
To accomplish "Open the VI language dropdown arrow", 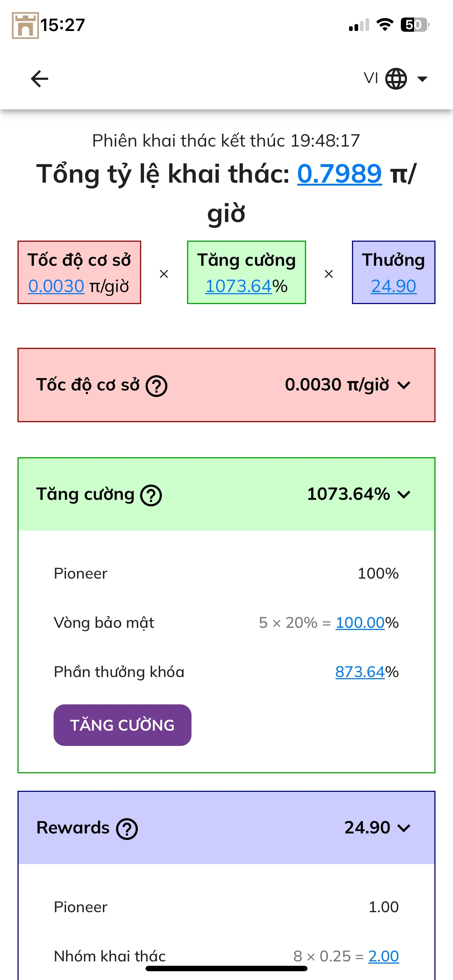I will tap(422, 79).
